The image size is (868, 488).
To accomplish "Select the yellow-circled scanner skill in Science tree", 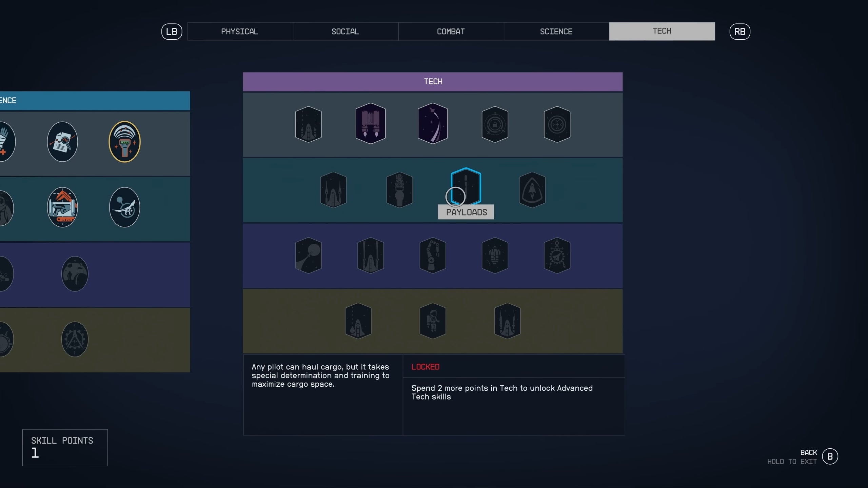I will click(125, 142).
